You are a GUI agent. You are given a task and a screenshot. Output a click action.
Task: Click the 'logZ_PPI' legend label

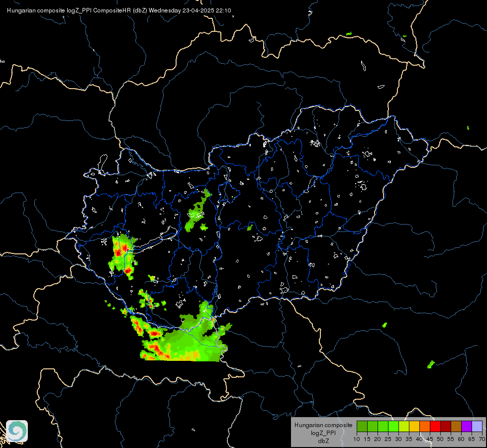click(x=323, y=433)
